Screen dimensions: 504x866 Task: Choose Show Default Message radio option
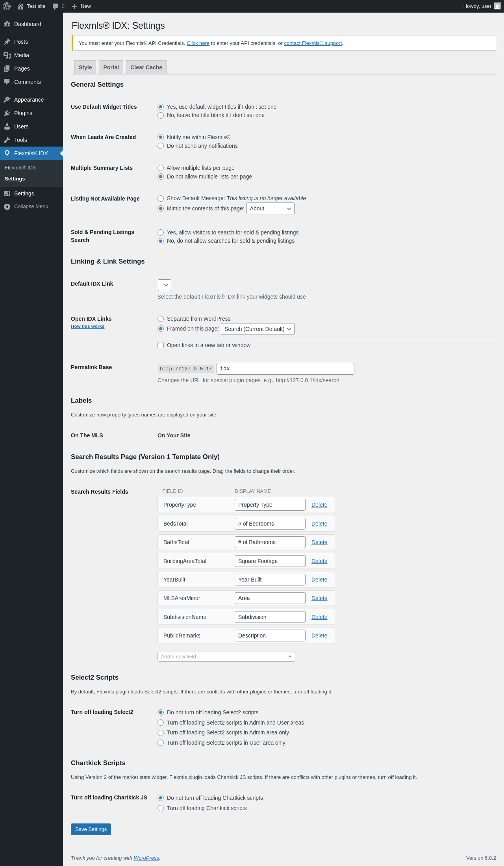pyautogui.click(x=161, y=199)
